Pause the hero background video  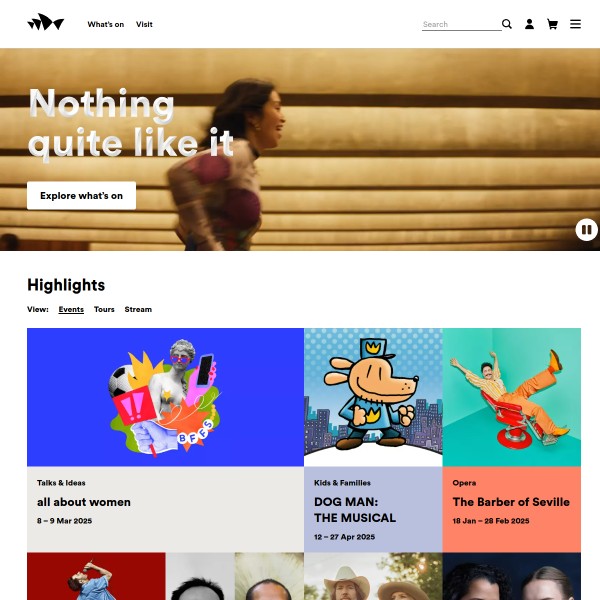586,230
